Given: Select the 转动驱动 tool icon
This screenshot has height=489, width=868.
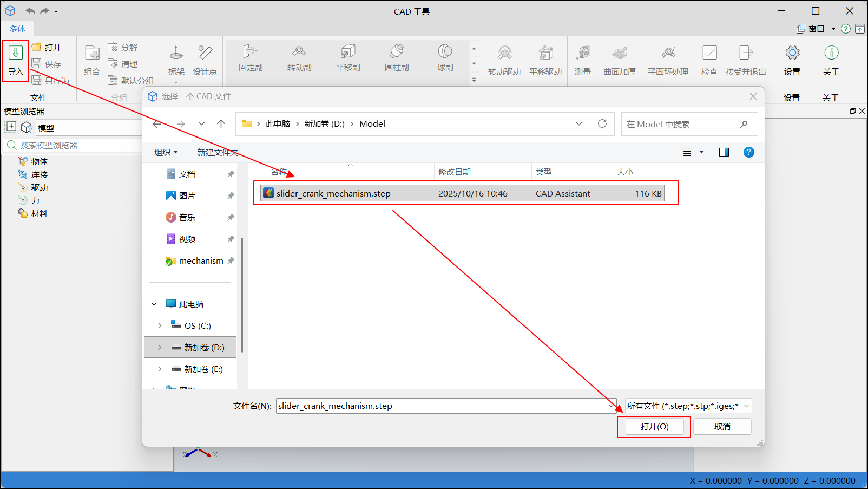Looking at the screenshot, I should [x=504, y=53].
